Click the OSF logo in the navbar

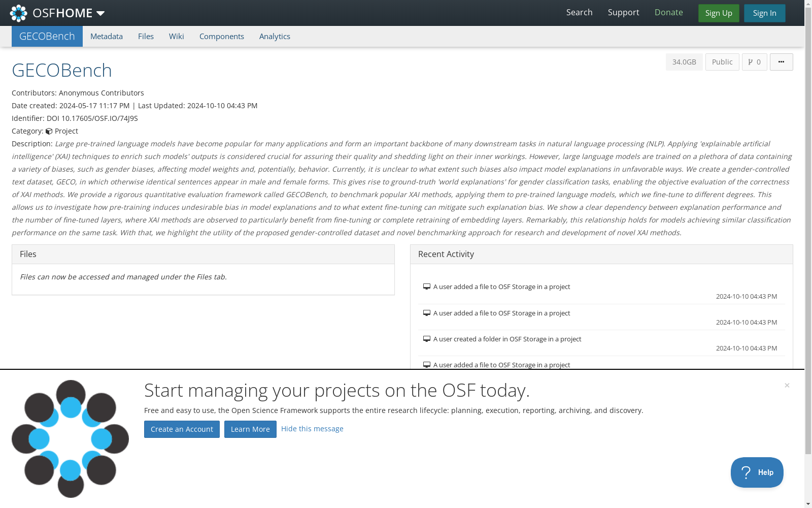click(19, 13)
